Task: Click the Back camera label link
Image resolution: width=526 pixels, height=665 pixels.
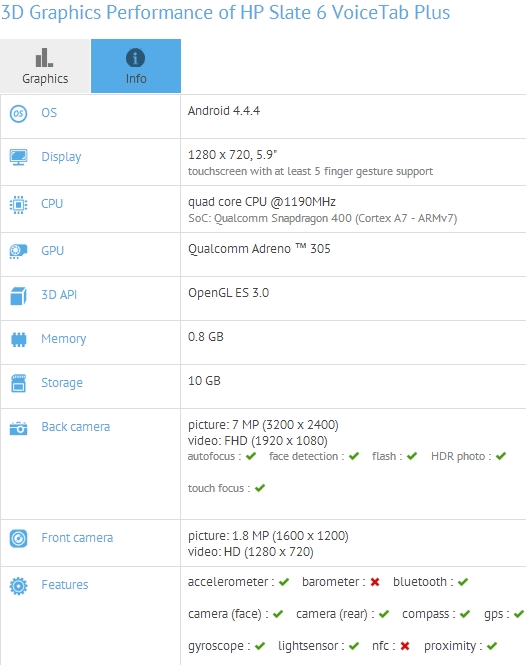Action: 76,427
